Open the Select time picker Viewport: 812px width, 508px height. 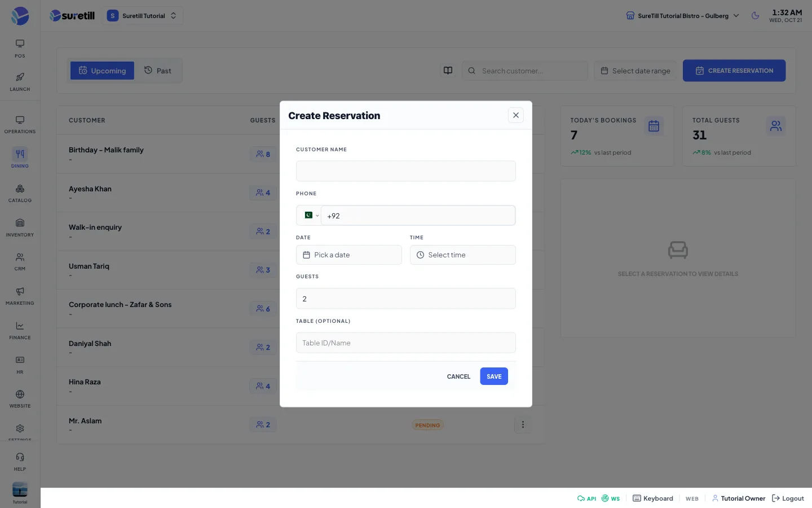click(x=463, y=255)
